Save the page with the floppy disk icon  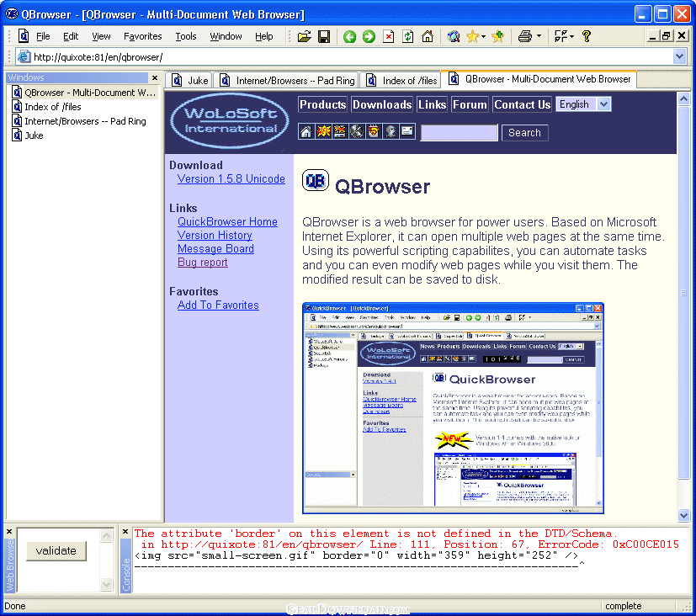pos(322,36)
